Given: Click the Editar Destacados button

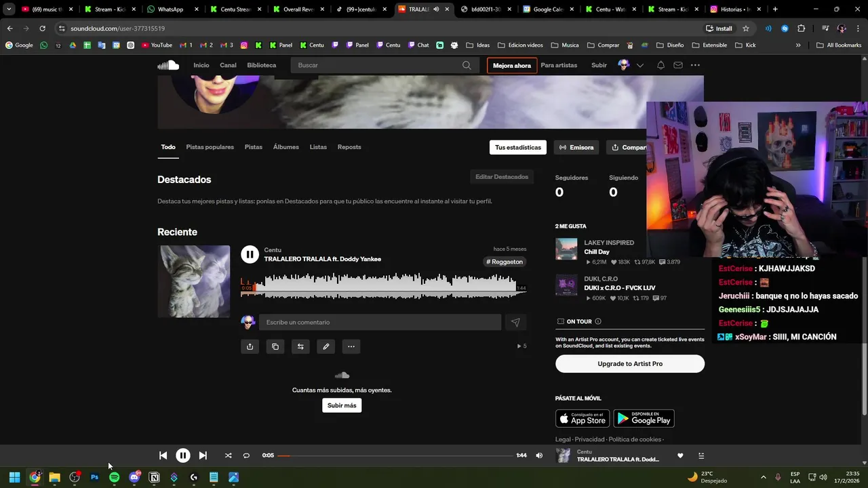Looking at the screenshot, I should pos(502,177).
